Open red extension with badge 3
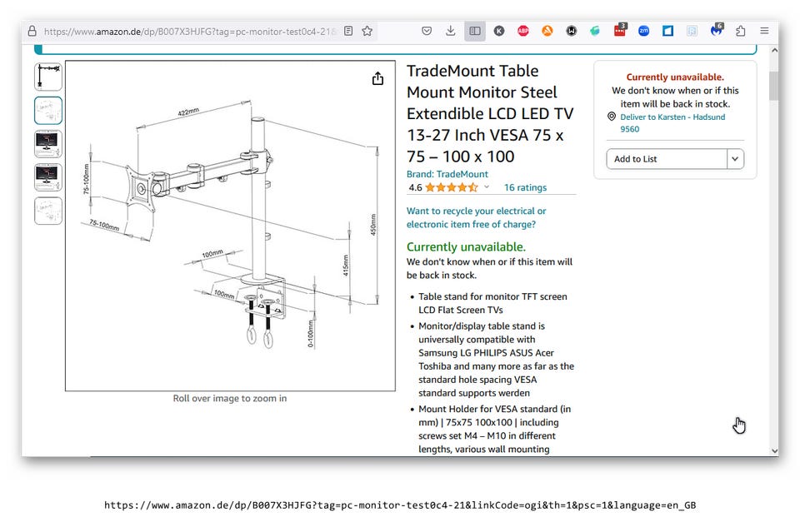The image size is (800, 532). click(x=620, y=30)
